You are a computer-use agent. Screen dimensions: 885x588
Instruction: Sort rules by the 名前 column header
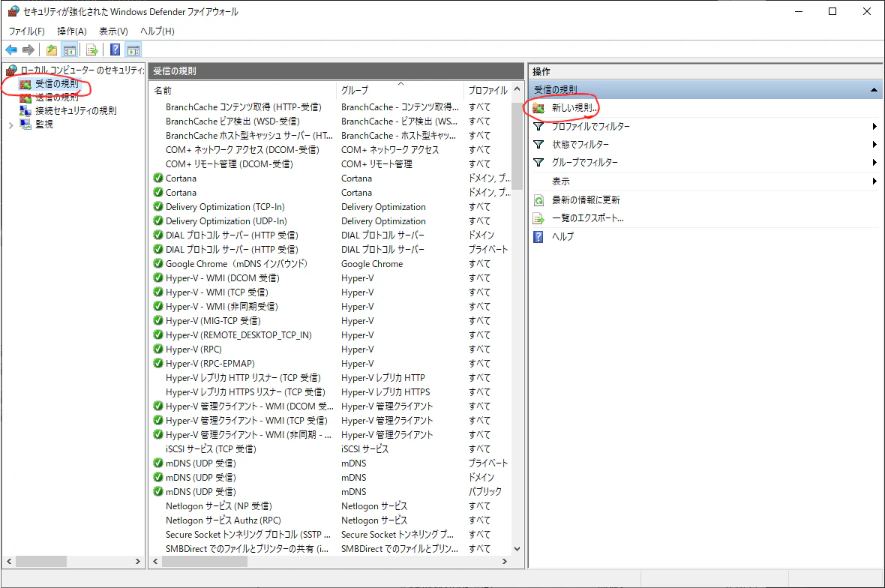pos(244,90)
